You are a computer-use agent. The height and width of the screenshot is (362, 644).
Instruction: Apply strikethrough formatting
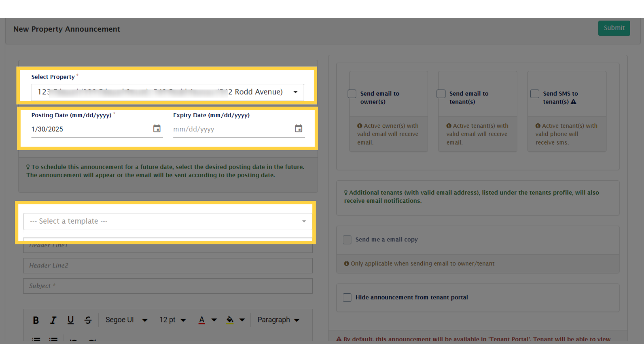88,320
